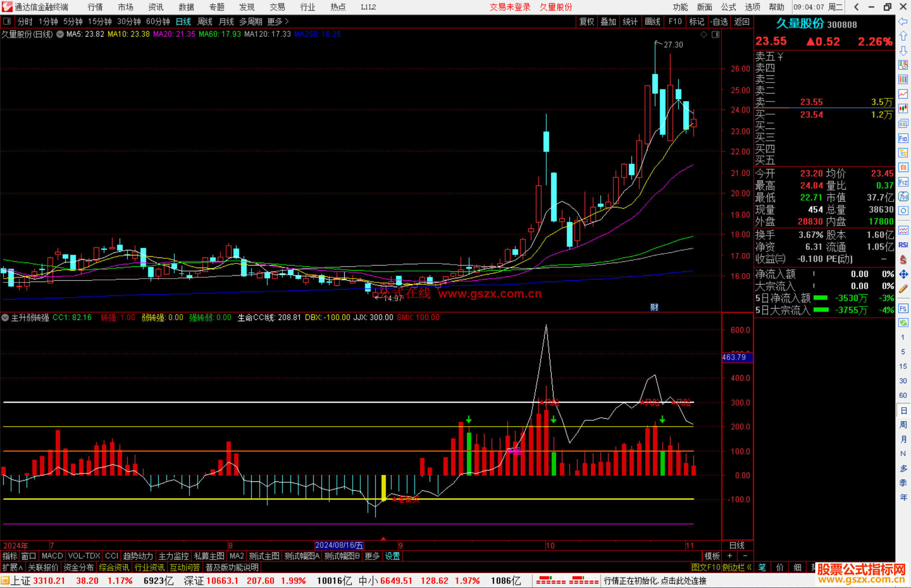Select the MACD indicator tab
This screenshot has width=911, height=588.
point(52,556)
